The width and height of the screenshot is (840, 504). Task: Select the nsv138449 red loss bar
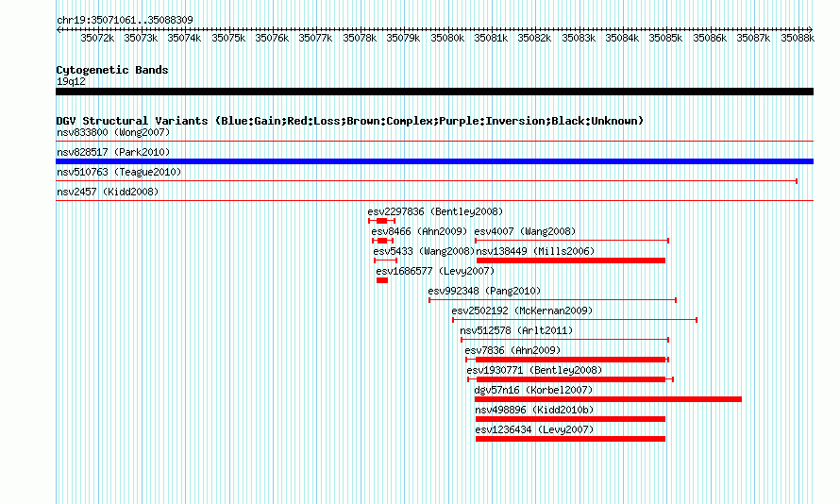click(x=570, y=260)
